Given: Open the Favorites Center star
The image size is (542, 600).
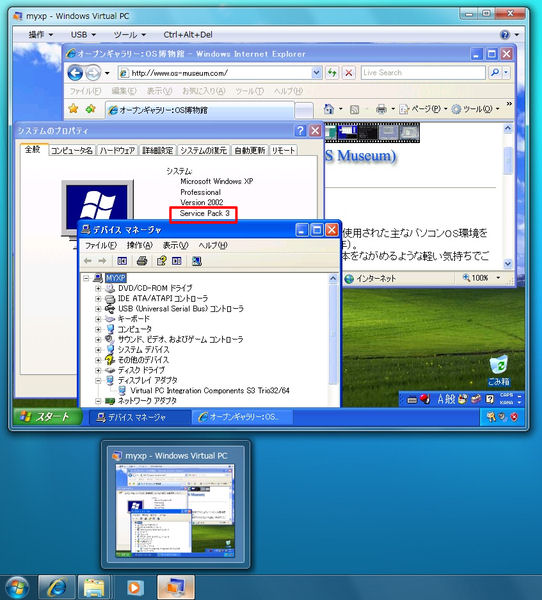Looking at the screenshot, I should pos(73,109).
